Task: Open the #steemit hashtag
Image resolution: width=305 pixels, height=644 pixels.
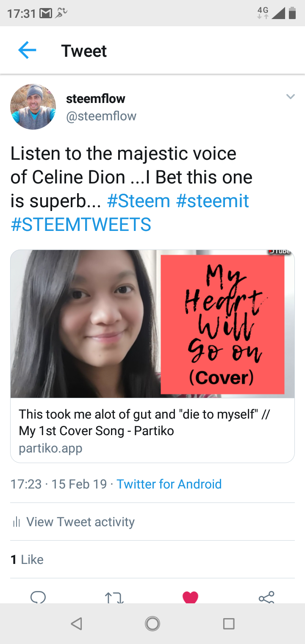Action: coord(212,201)
